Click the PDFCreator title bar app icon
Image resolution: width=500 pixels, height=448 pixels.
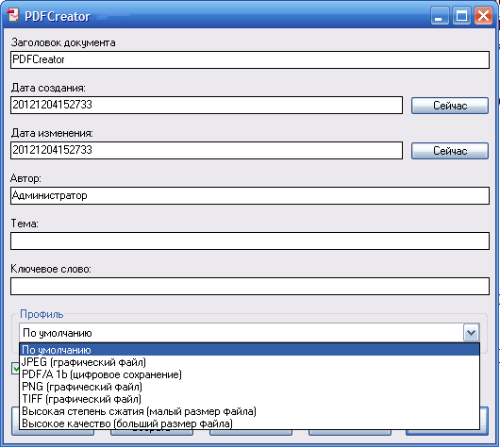13,15
